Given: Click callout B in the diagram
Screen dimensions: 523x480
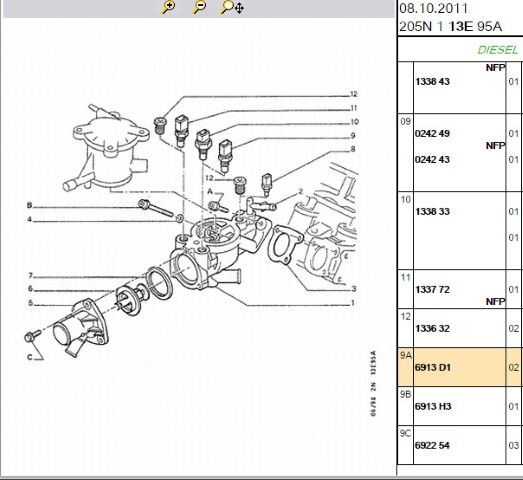Looking at the screenshot, I should coord(29,205).
